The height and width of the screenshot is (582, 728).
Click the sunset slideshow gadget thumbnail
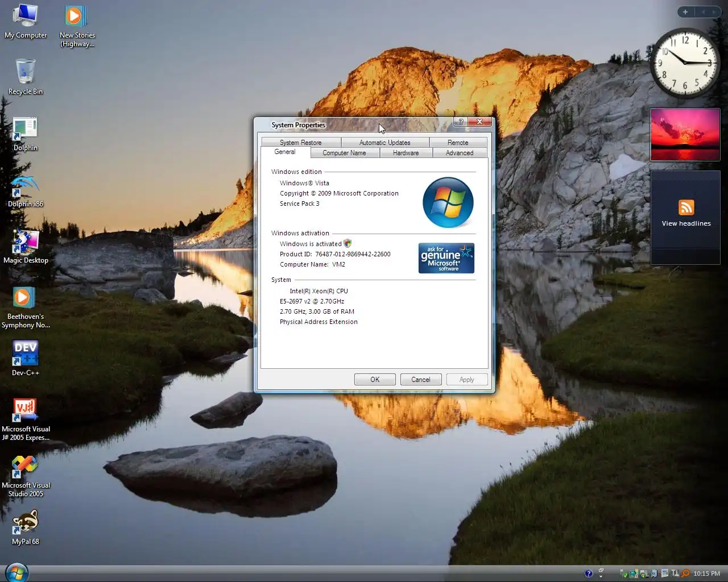685,135
